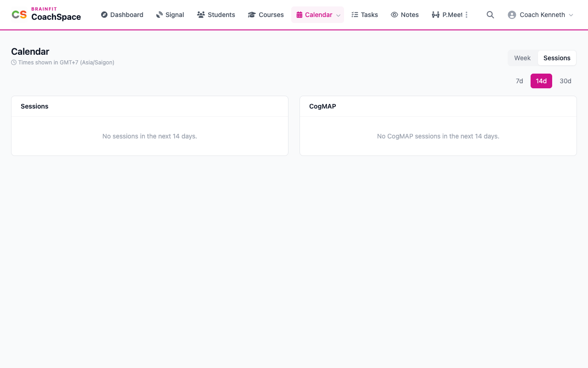Expand the Calendar menu chevron

338,15
